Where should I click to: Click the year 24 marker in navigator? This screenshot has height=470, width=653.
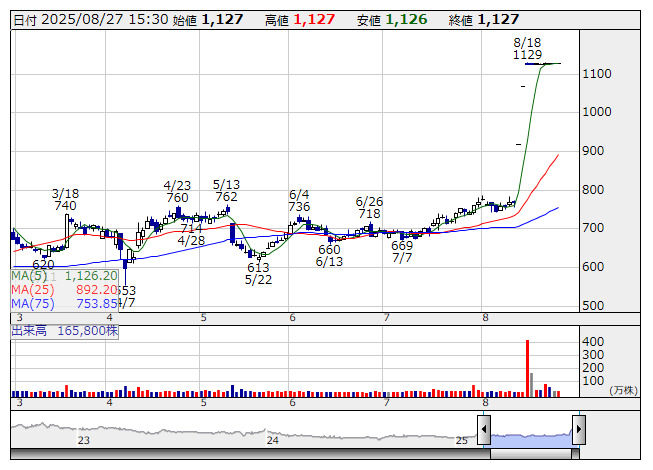[x=272, y=440]
